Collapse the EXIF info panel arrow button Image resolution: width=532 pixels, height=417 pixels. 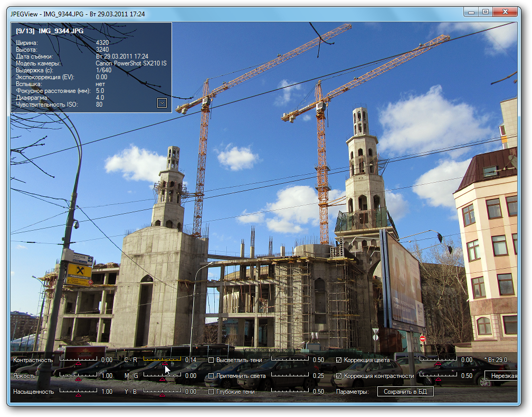[162, 103]
